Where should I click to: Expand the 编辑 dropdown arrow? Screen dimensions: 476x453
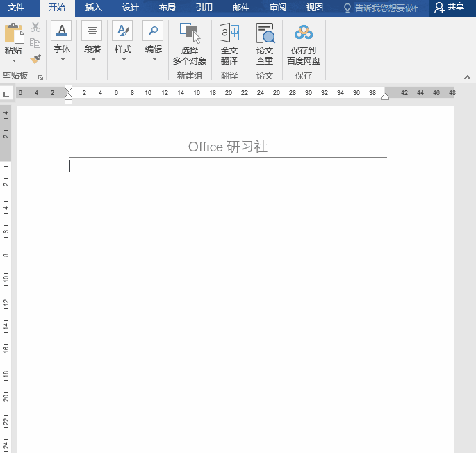154,60
